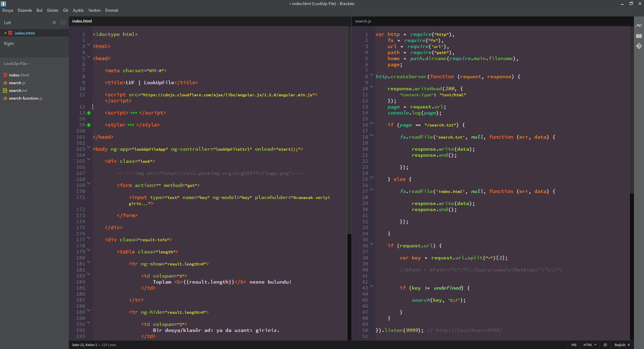
Task: Toggle INS insert/overwrite mode
Action: click(574, 345)
